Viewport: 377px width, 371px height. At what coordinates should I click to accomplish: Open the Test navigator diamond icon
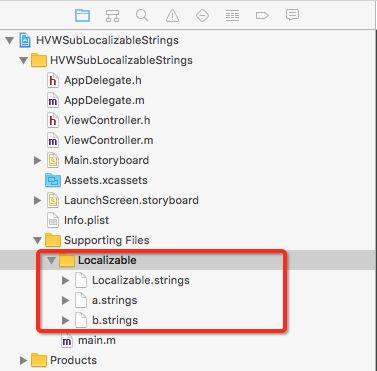click(x=202, y=15)
